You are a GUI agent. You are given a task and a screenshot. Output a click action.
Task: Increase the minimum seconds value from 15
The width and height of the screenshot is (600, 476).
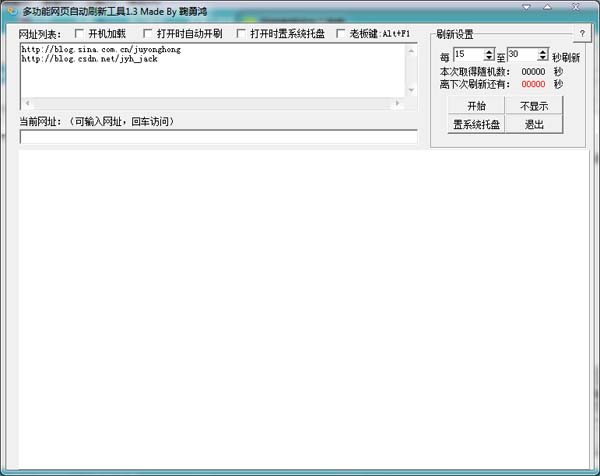[x=489, y=52]
